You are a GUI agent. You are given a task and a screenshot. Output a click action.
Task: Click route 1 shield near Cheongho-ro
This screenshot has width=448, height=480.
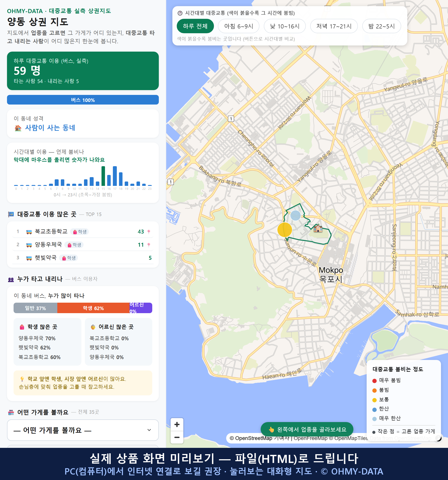pos(231,119)
